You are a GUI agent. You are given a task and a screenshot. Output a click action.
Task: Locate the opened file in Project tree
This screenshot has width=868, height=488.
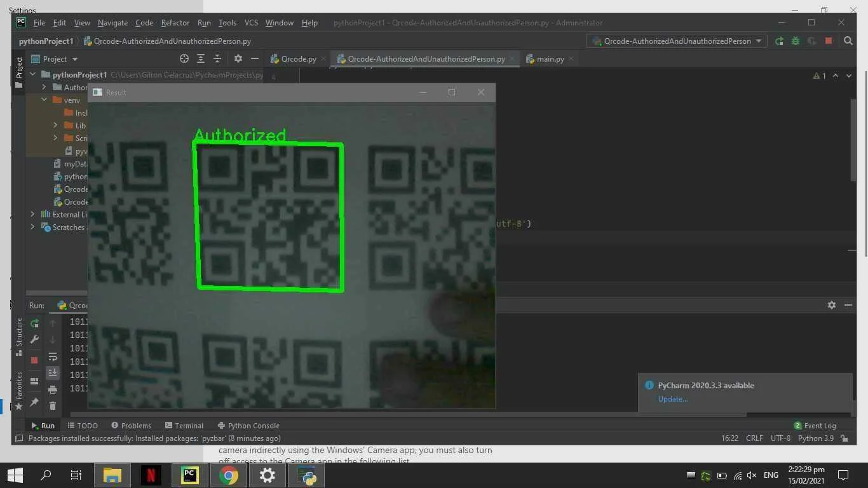click(x=184, y=58)
